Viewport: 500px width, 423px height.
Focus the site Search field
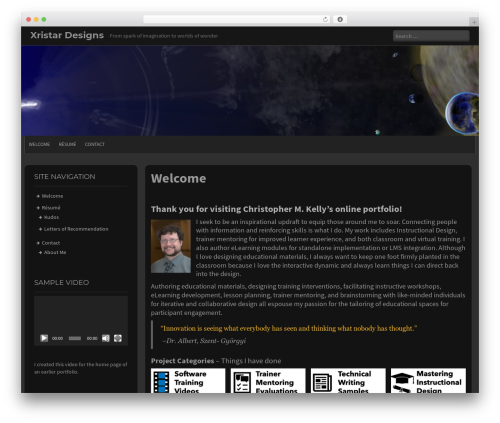[431, 36]
